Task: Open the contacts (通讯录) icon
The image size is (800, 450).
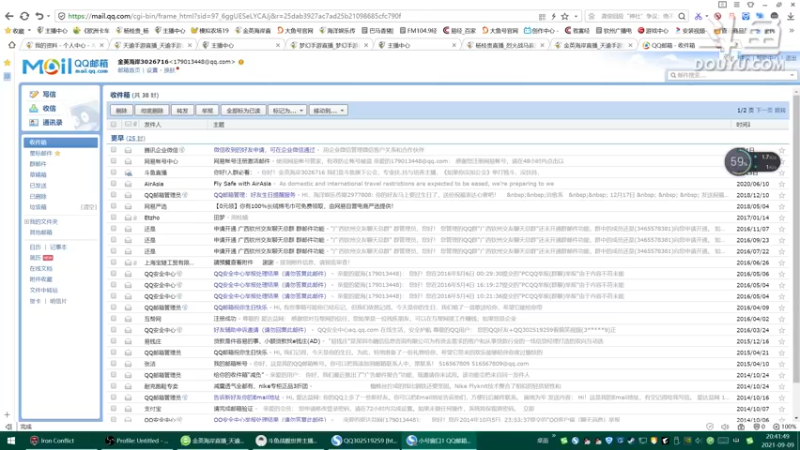Action: 34,122
